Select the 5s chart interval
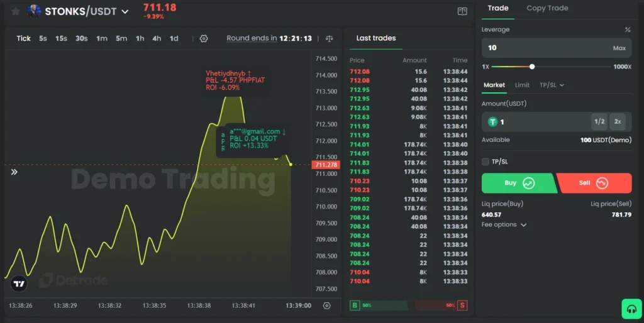 tap(43, 38)
